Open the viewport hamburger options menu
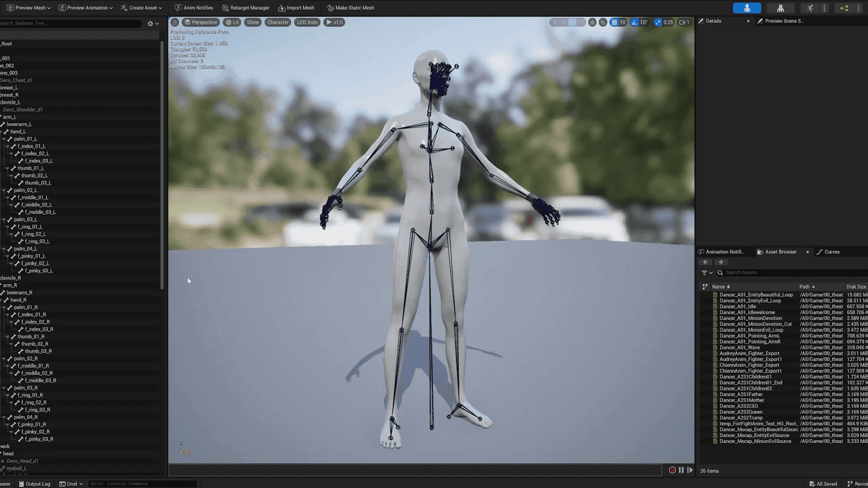Image resolution: width=868 pixels, height=488 pixels. point(175,22)
